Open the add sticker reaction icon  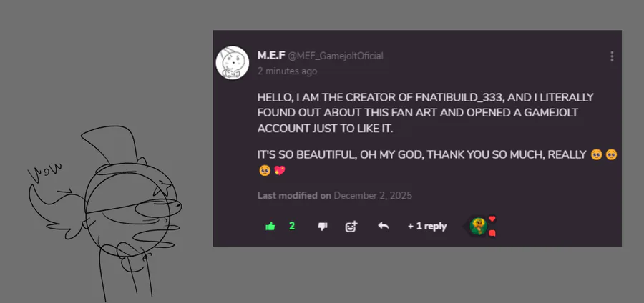pyautogui.click(x=351, y=226)
